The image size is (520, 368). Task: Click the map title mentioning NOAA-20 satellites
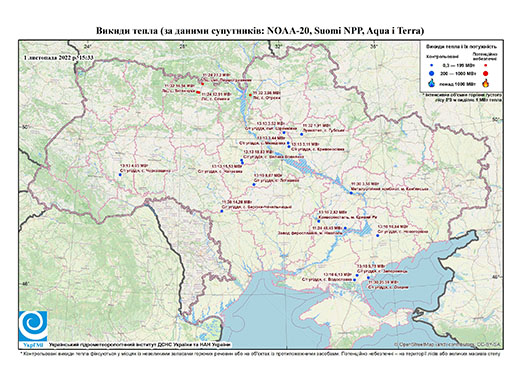pyautogui.click(x=260, y=31)
